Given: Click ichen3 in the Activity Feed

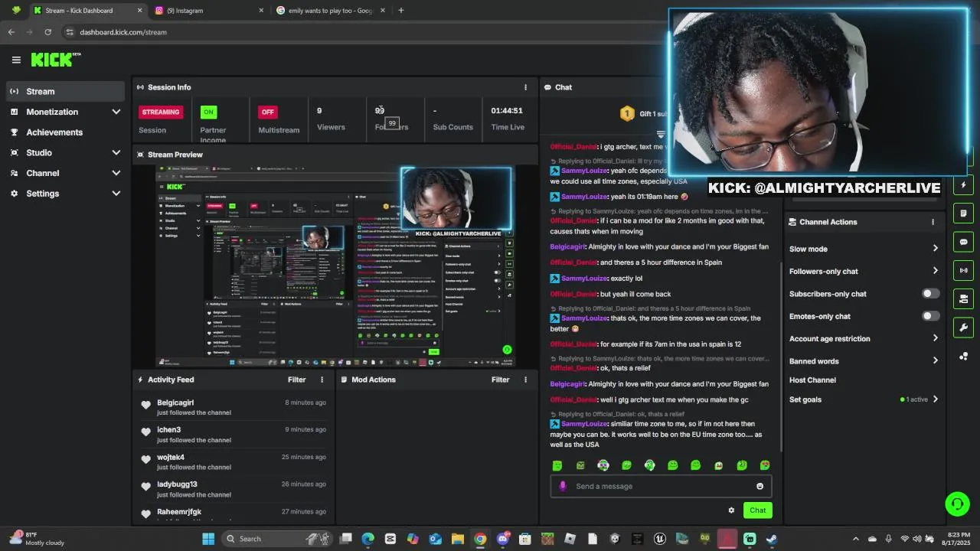Looking at the screenshot, I should 169,430.
